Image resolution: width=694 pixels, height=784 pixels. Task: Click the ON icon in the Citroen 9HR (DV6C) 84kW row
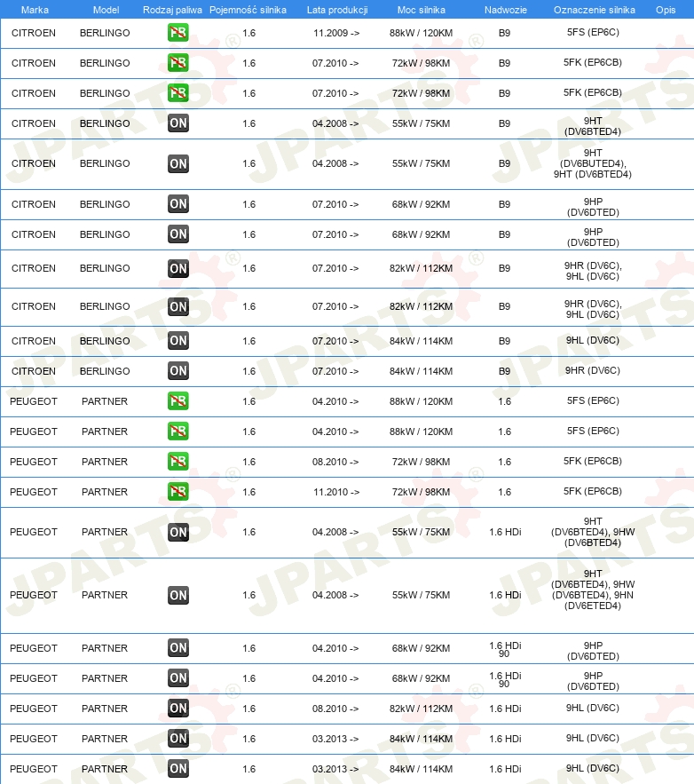tap(177, 371)
